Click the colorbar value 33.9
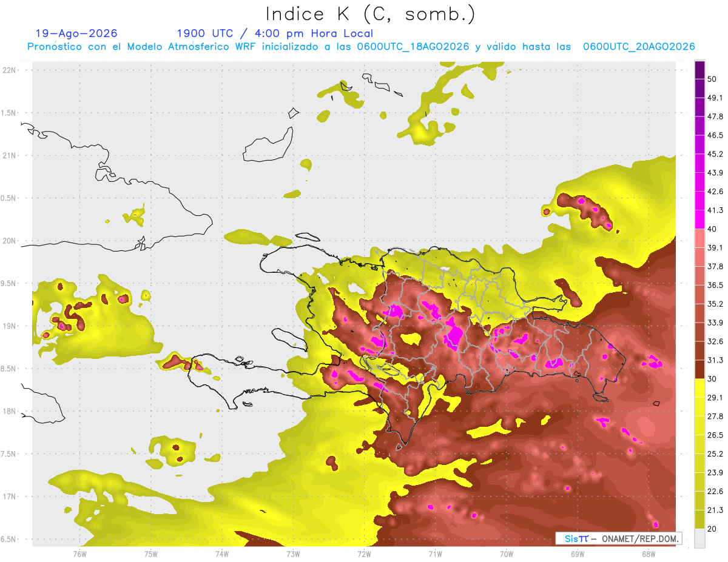 pos(715,323)
